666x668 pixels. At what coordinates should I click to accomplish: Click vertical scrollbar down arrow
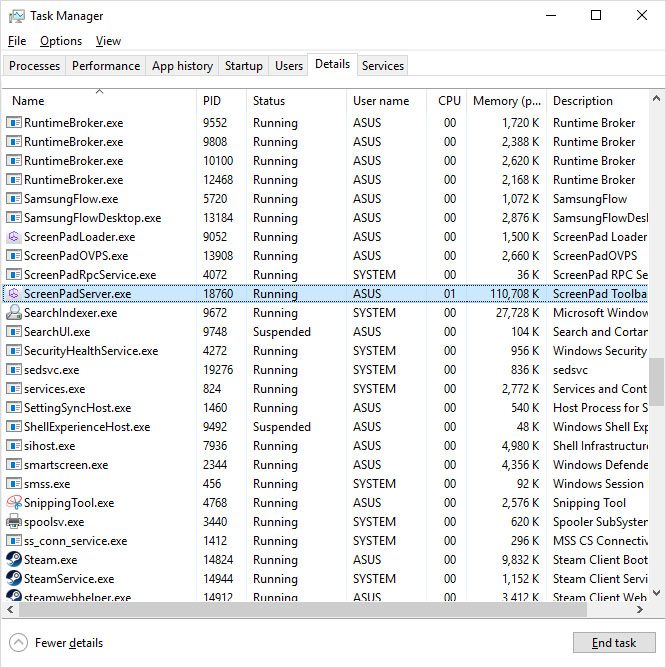tap(656, 593)
